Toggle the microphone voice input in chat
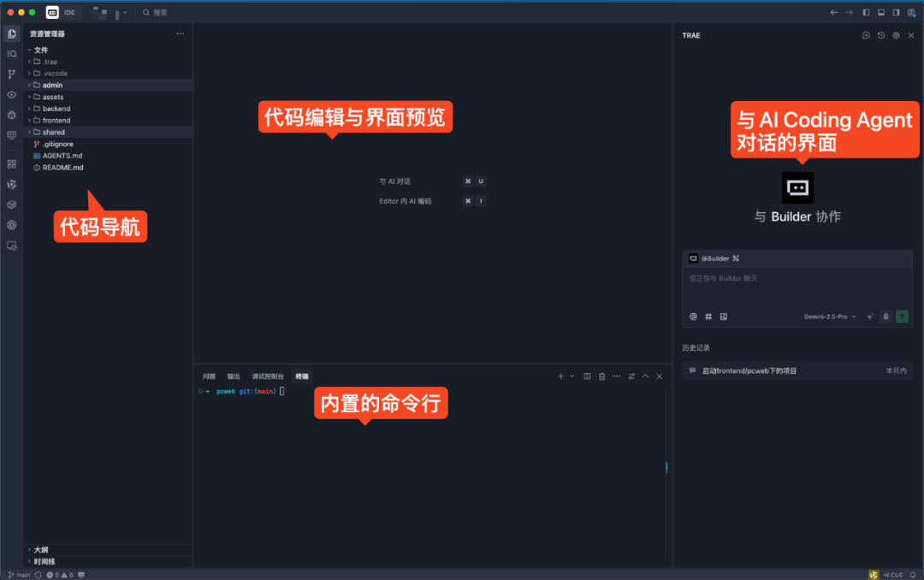The width and height of the screenshot is (924, 580). pos(886,317)
